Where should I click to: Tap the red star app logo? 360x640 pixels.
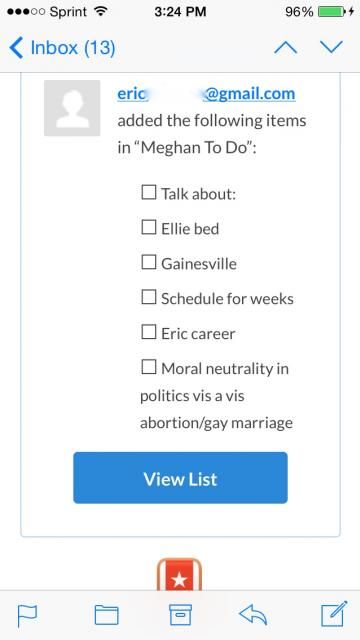tap(180, 575)
